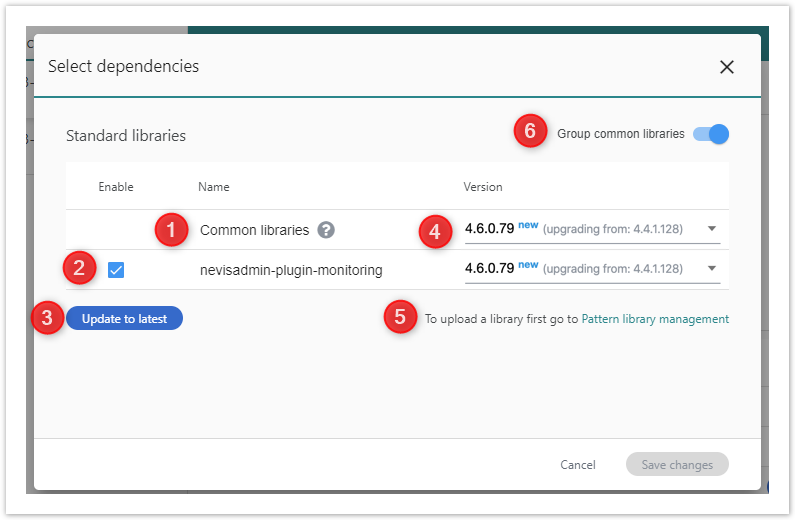Image resolution: width=795 pixels, height=520 pixels.
Task: Select red annotation marker number 5
Action: (401, 319)
